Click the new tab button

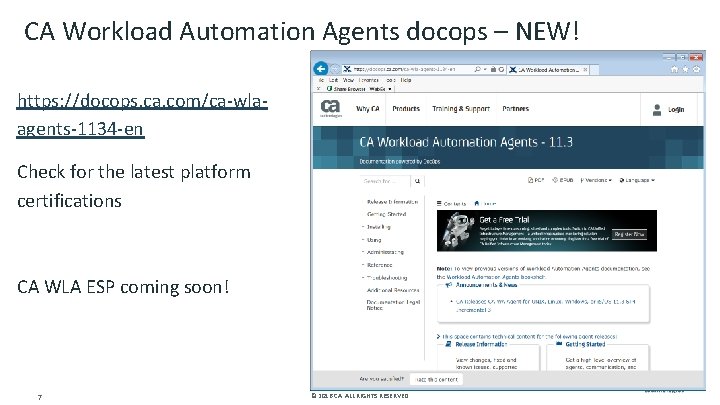[595, 70]
